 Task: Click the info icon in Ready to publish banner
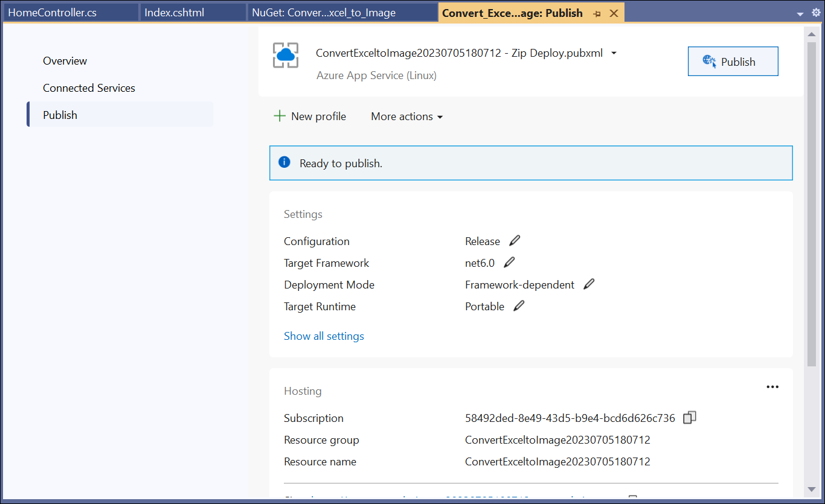[x=284, y=162]
